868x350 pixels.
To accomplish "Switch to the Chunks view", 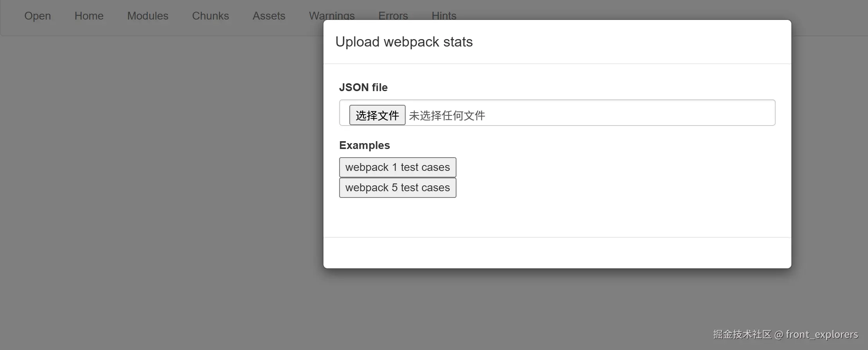I will point(210,16).
